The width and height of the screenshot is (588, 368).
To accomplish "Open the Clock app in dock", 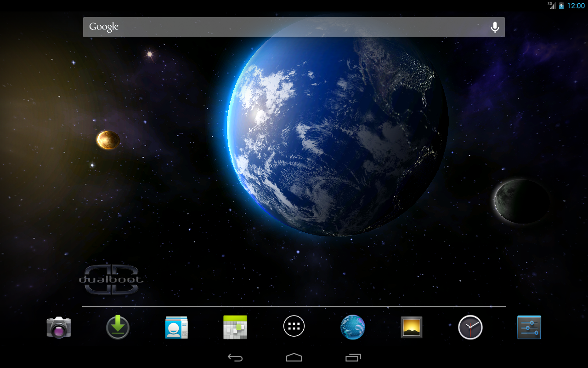I will point(470,328).
